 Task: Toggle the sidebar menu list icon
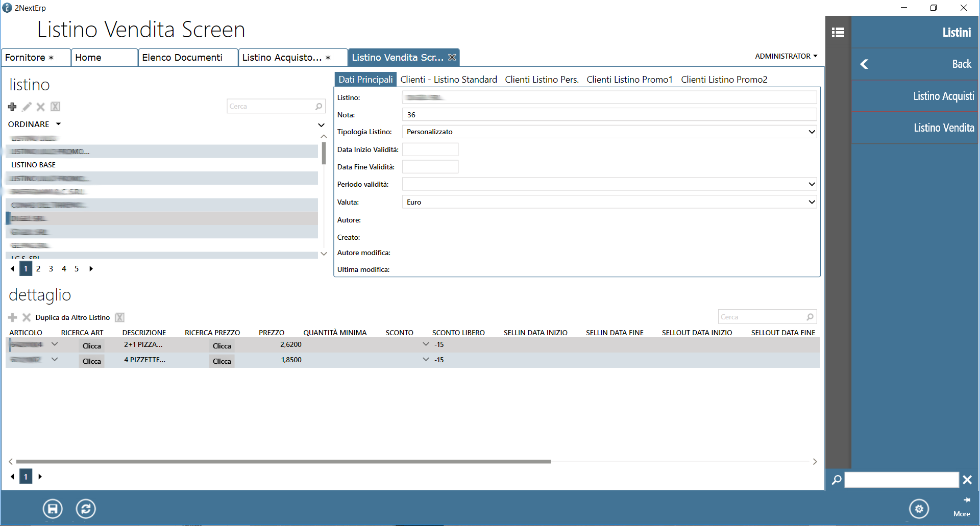pos(838,33)
